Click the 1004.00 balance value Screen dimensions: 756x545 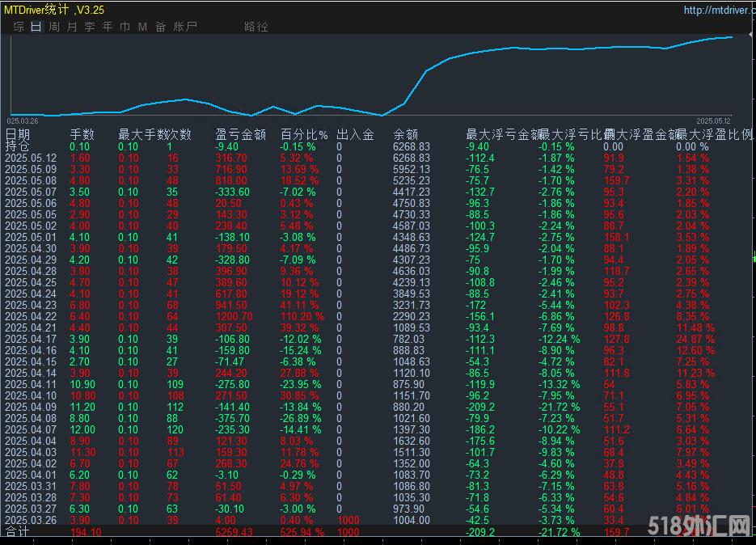click(412, 521)
